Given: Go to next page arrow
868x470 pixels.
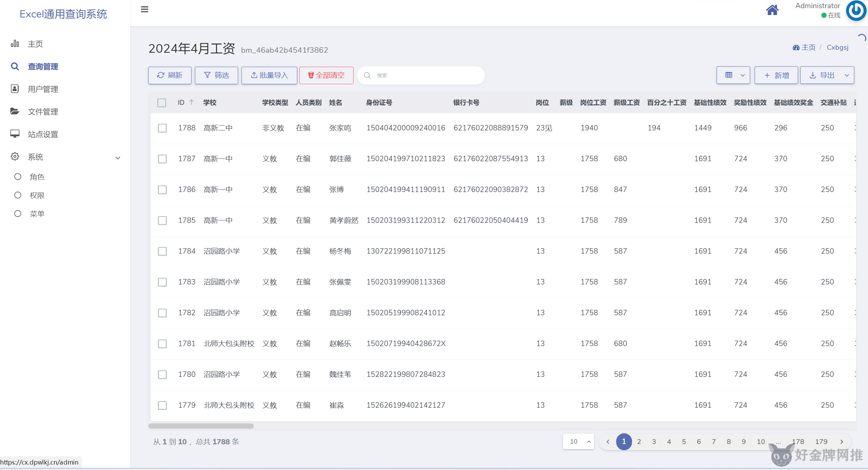Looking at the screenshot, I should pos(842,442).
